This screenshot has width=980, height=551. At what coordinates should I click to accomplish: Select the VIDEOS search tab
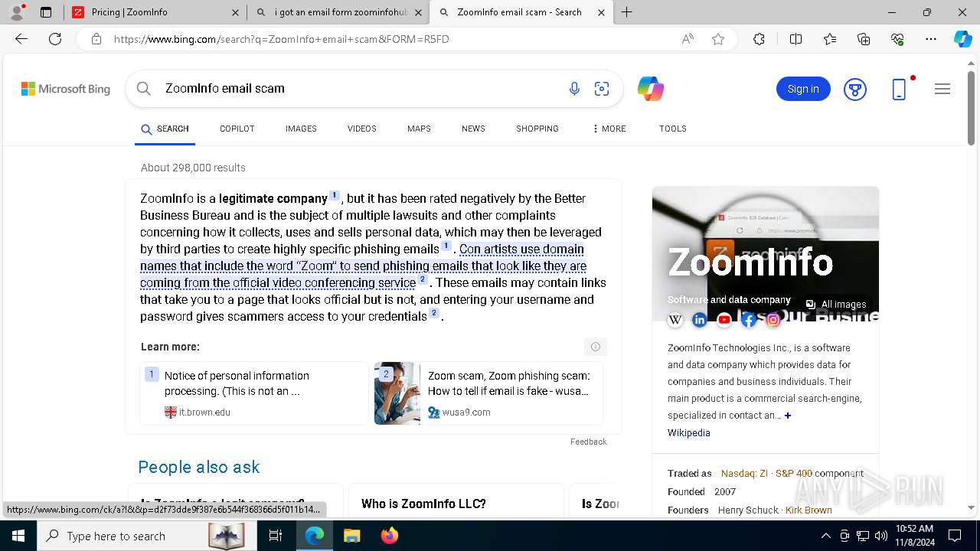click(x=361, y=129)
